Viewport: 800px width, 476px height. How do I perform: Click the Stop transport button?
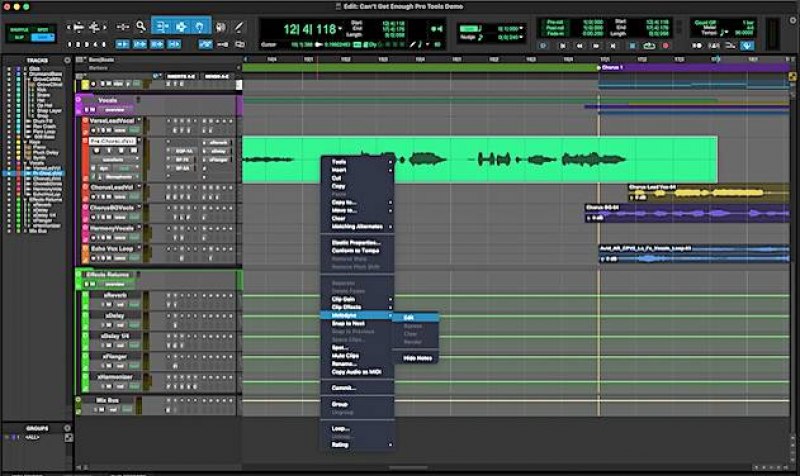click(632, 45)
